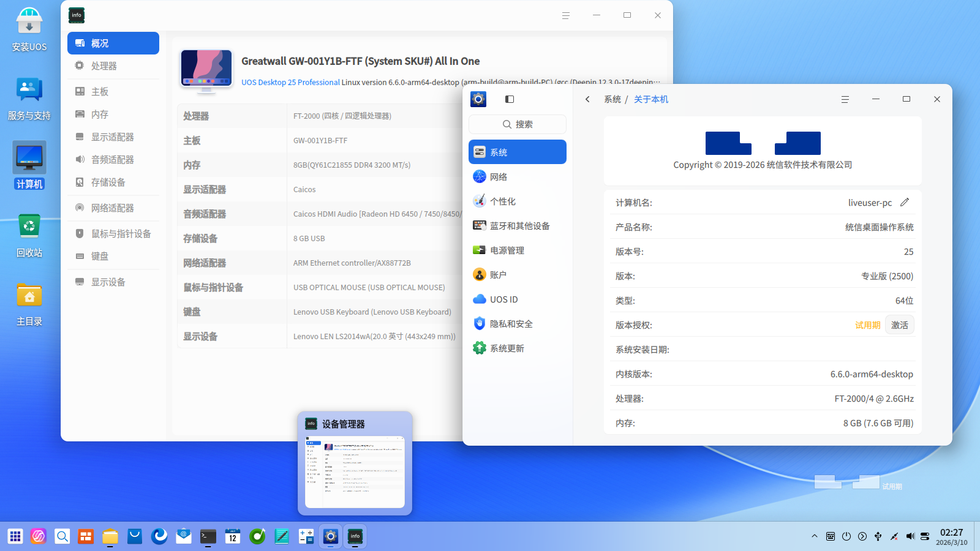This screenshot has width=980, height=551.
Task: Open 内存 details in Device Manager
Action: 113,114
